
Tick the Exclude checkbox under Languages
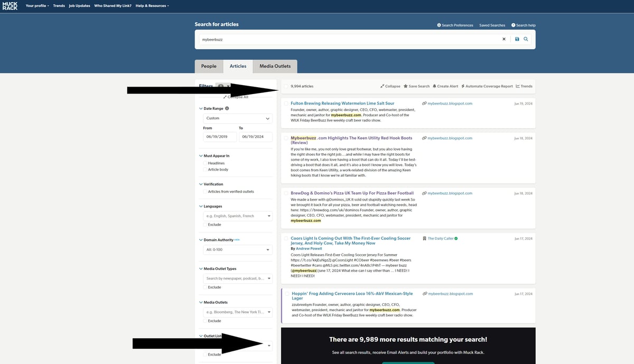tap(205, 225)
